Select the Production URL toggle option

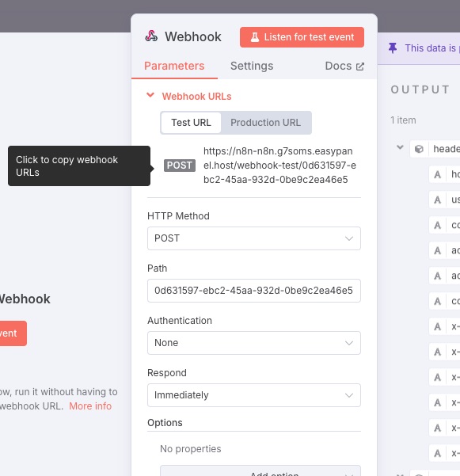(x=265, y=123)
